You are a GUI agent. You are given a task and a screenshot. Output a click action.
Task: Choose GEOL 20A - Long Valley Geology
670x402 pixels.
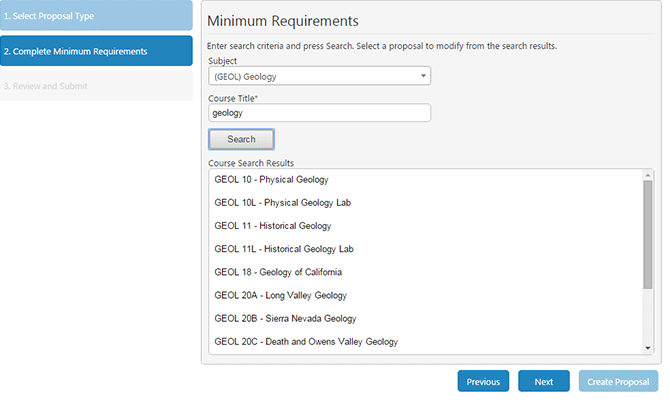tap(280, 295)
